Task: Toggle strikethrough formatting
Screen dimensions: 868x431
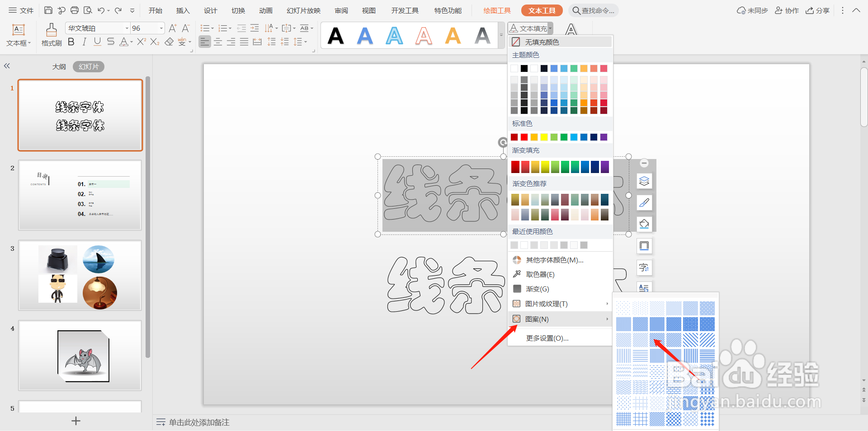Action: (110, 42)
